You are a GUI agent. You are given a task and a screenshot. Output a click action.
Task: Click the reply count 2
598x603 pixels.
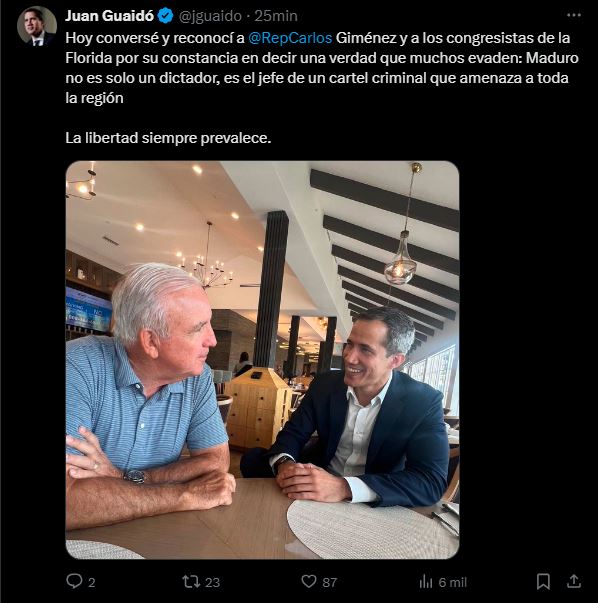click(x=92, y=582)
